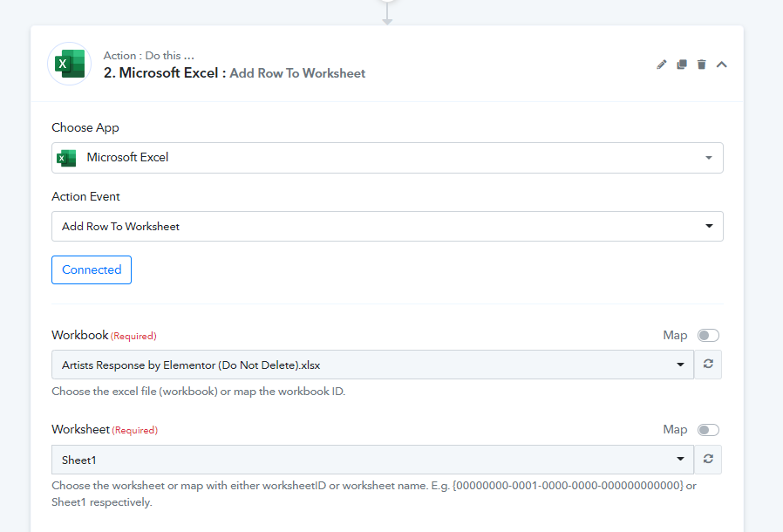The width and height of the screenshot is (783, 532).
Task: Open the Action Event dropdown
Action: (387, 226)
